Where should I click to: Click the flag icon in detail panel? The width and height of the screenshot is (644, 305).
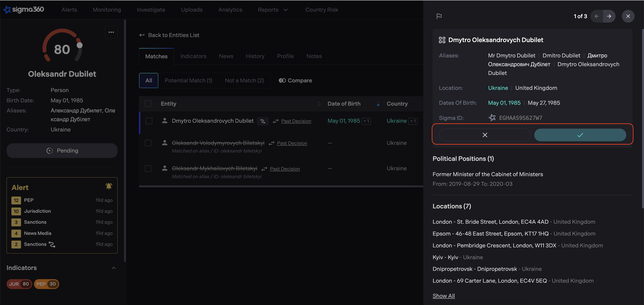439,16
